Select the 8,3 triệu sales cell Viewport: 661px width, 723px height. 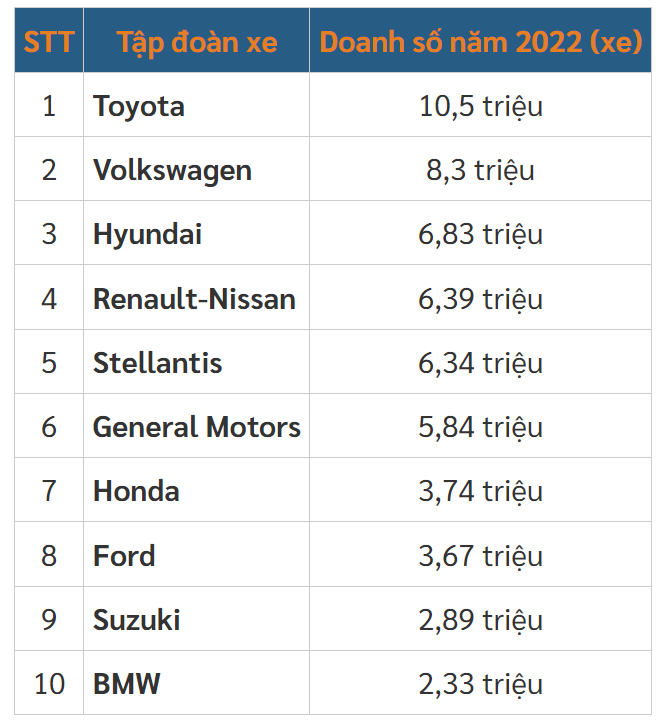pos(480,170)
